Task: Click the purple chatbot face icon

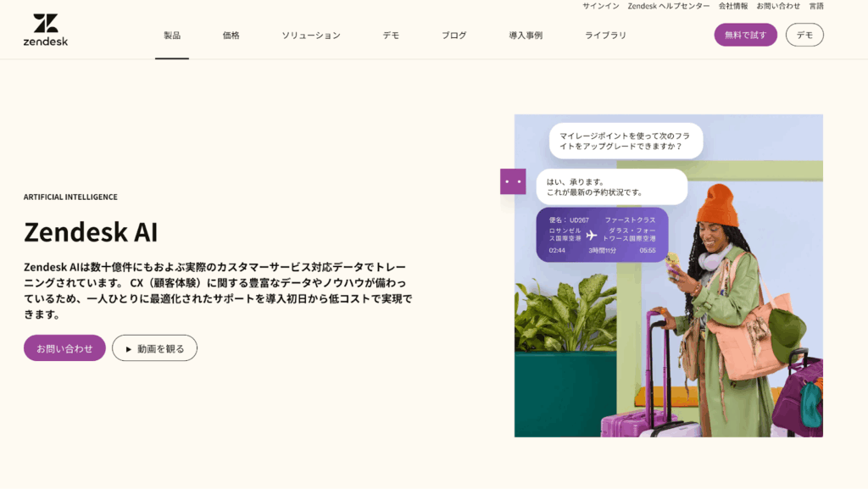Action: tap(512, 181)
